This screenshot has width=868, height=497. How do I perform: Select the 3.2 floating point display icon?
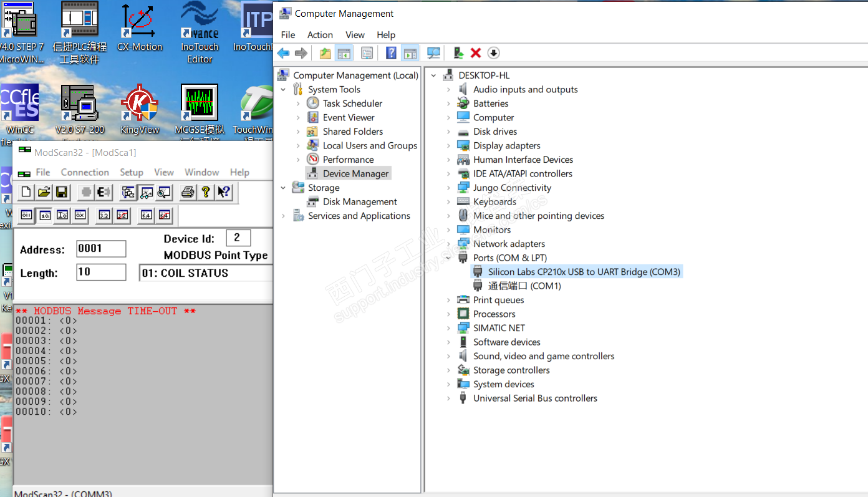click(x=104, y=215)
